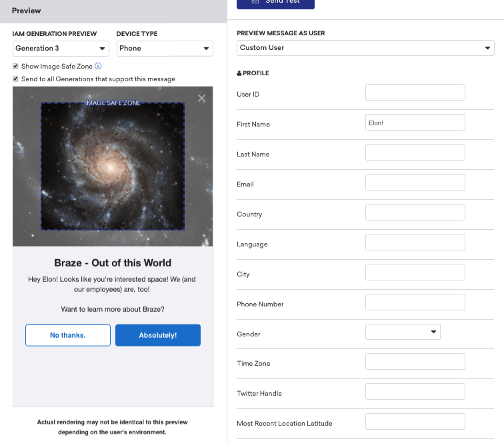This screenshot has width=504, height=443.
Task: Click the User ID input field
Action: coord(415,93)
